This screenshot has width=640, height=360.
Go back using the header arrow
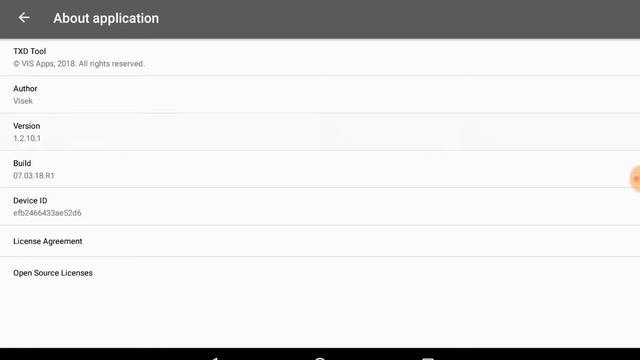(24, 18)
